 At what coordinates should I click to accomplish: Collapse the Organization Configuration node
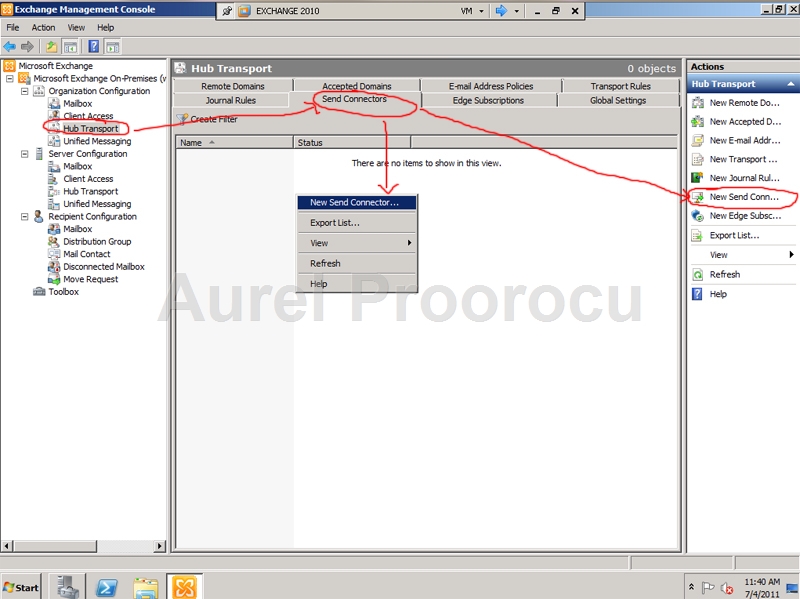[24, 91]
